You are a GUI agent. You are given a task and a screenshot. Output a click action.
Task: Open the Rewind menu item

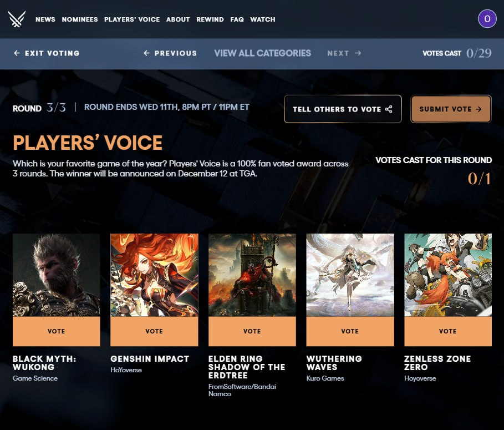pyautogui.click(x=210, y=19)
